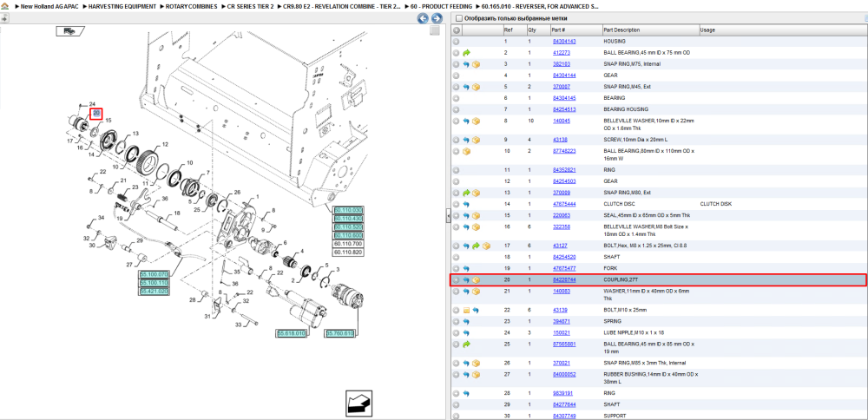Click the yellow box icon in BOLT,Hex M8 row

tap(487, 246)
